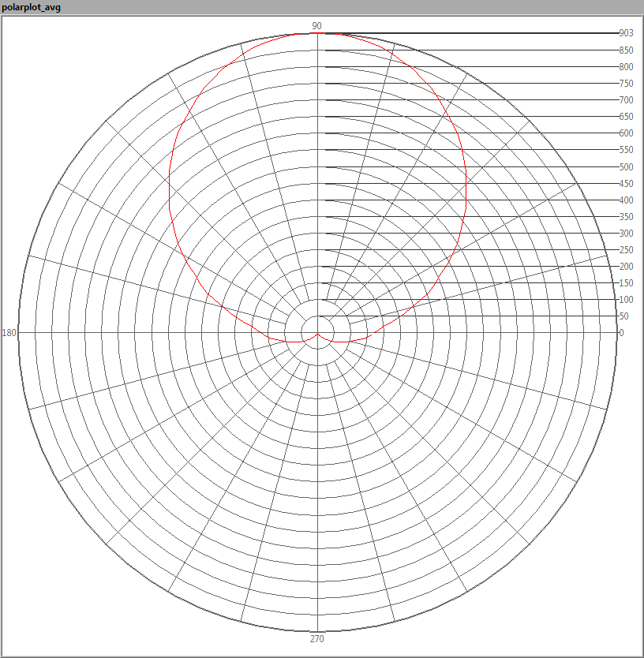Click the 600 radial scale label
Screen dimensions: 644x658
[626, 133]
